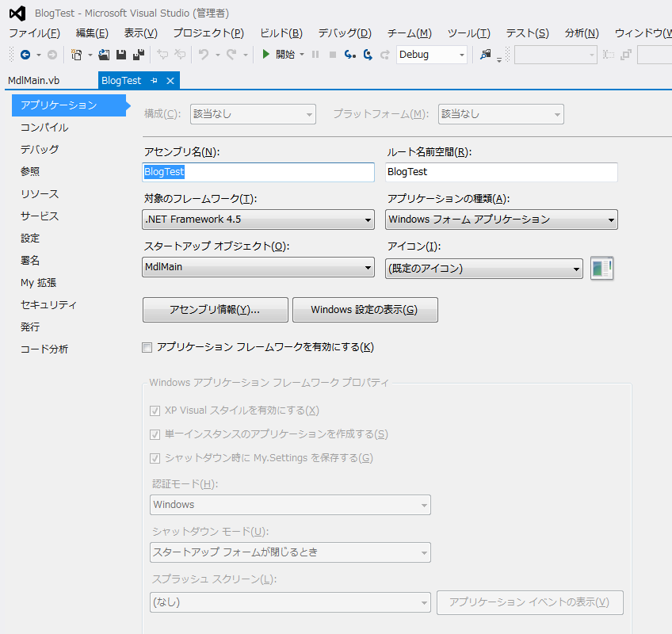This screenshot has height=634, width=672.
Task: Enable the application framework checkbox
Action: pos(147,347)
